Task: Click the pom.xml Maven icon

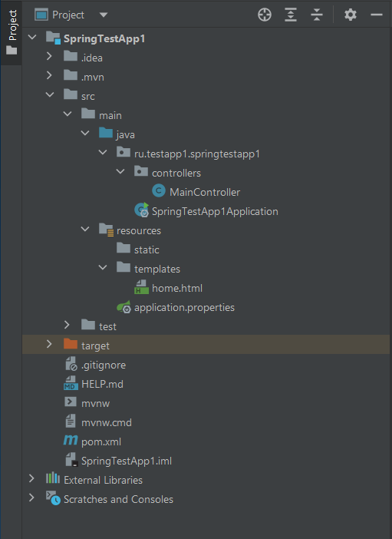Action: (x=71, y=441)
